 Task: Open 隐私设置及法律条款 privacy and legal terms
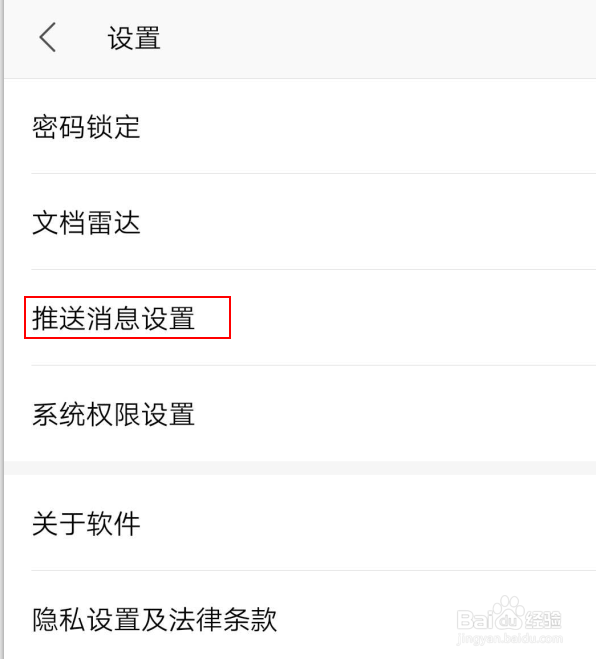point(155,619)
